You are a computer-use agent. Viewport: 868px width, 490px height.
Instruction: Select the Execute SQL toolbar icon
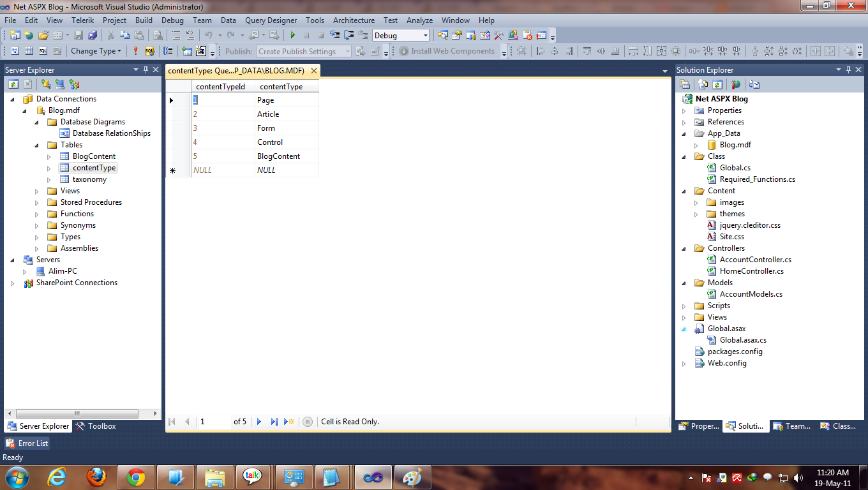point(135,51)
